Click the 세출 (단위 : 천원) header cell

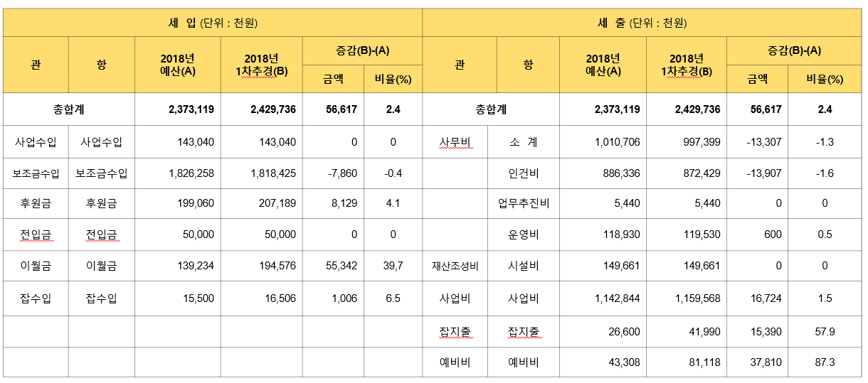(x=642, y=23)
